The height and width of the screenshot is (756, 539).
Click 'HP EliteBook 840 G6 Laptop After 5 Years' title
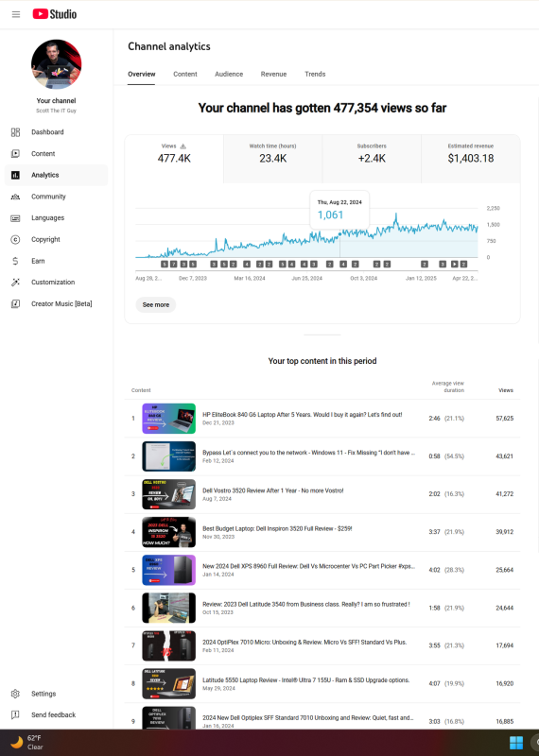point(302,415)
